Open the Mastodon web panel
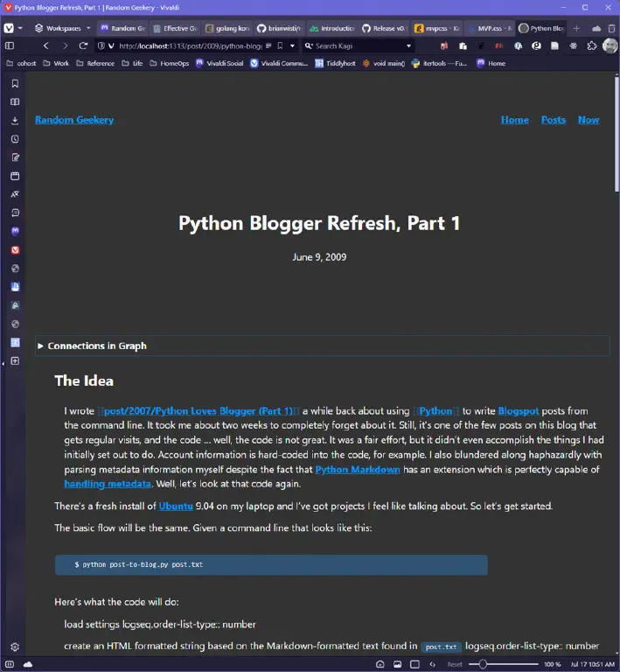This screenshot has height=672, width=620. coord(15,231)
